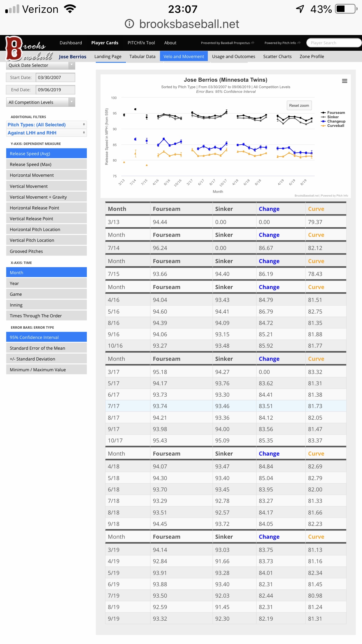Select +/- Standard Deviation error bars
The image size is (362, 644).
pyautogui.click(x=46, y=359)
